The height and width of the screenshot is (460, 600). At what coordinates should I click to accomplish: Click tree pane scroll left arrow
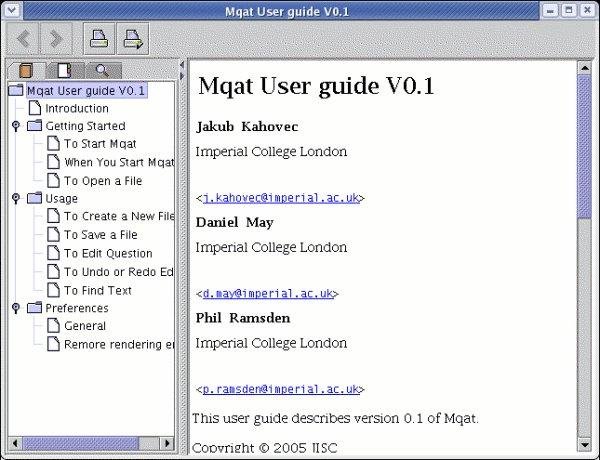pos(15,444)
